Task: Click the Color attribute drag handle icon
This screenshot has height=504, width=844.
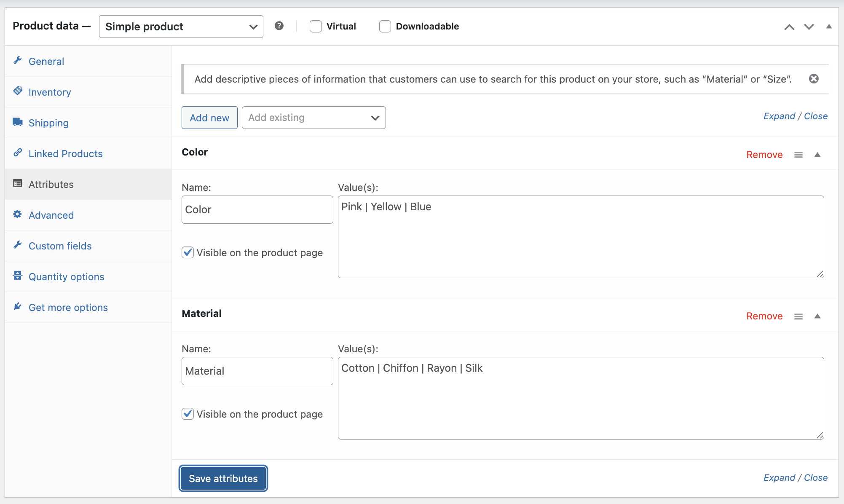Action: point(798,155)
